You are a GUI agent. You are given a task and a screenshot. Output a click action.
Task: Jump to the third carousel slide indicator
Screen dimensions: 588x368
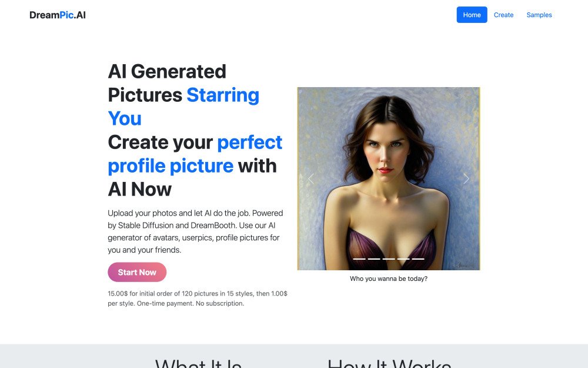pyautogui.click(x=389, y=258)
